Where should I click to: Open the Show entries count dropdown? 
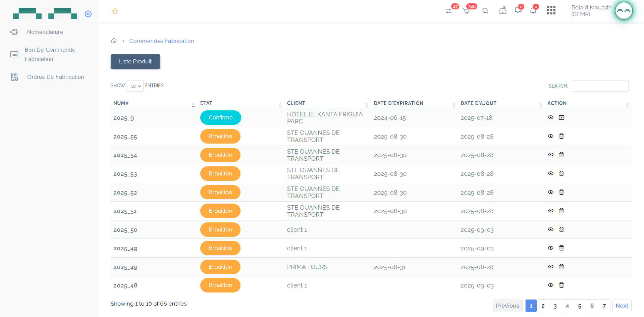[x=135, y=86]
